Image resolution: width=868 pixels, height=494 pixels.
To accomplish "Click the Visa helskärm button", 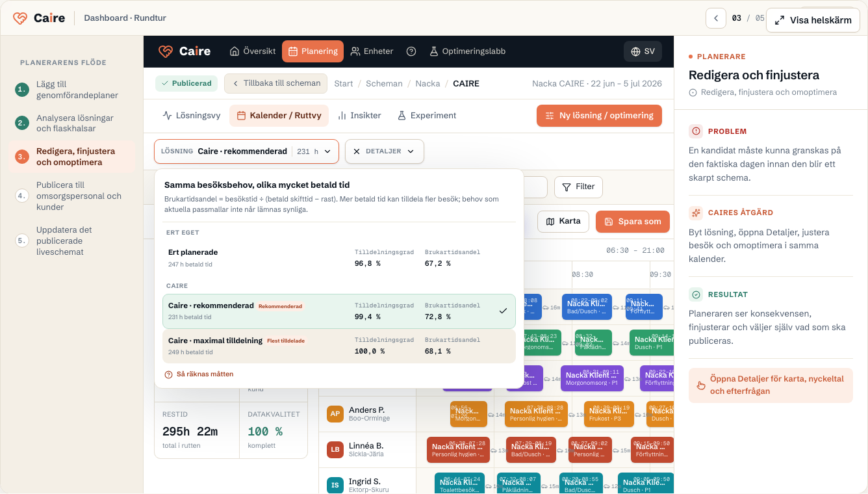I will coord(813,20).
